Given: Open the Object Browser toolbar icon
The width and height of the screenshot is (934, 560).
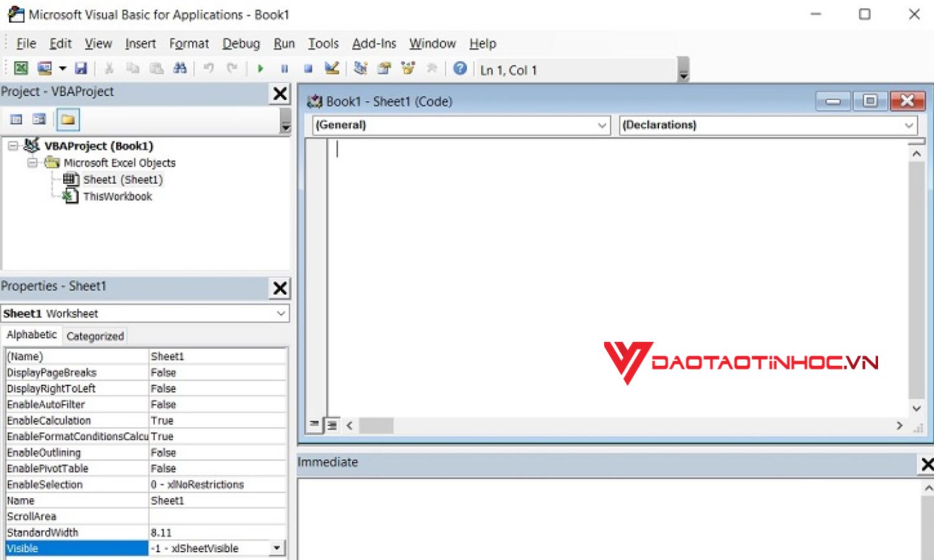Looking at the screenshot, I should tap(408, 68).
